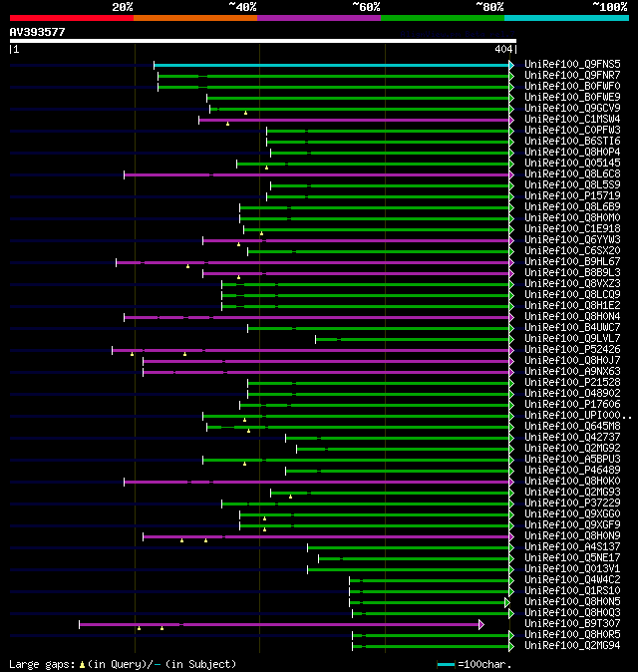
Task: Click the UniRef100_P52426 label
Action: tap(572, 350)
